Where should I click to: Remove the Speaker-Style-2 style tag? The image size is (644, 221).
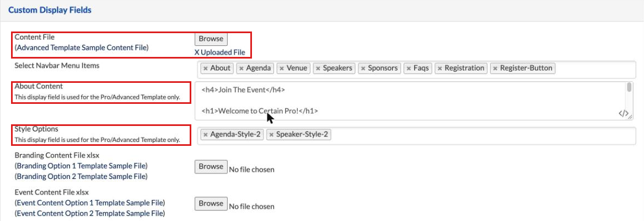click(x=271, y=135)
